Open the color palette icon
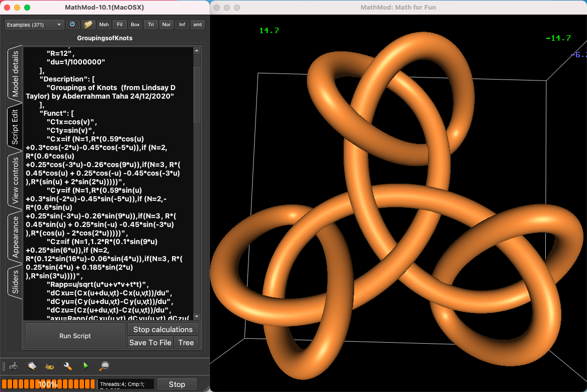Screen dimensions: 587x392 [x=49, y=366]
